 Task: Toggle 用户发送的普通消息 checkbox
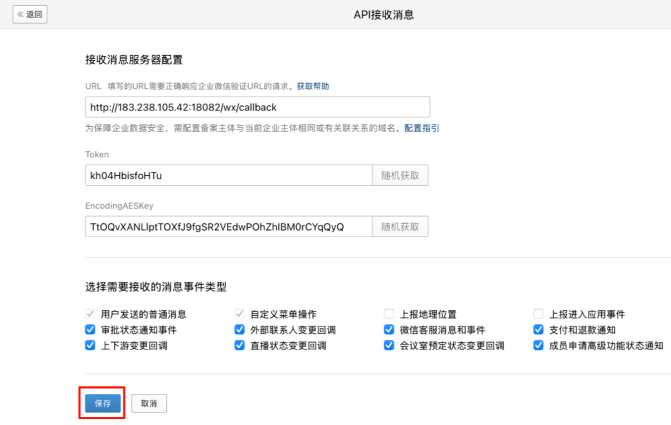pos(90,313)
